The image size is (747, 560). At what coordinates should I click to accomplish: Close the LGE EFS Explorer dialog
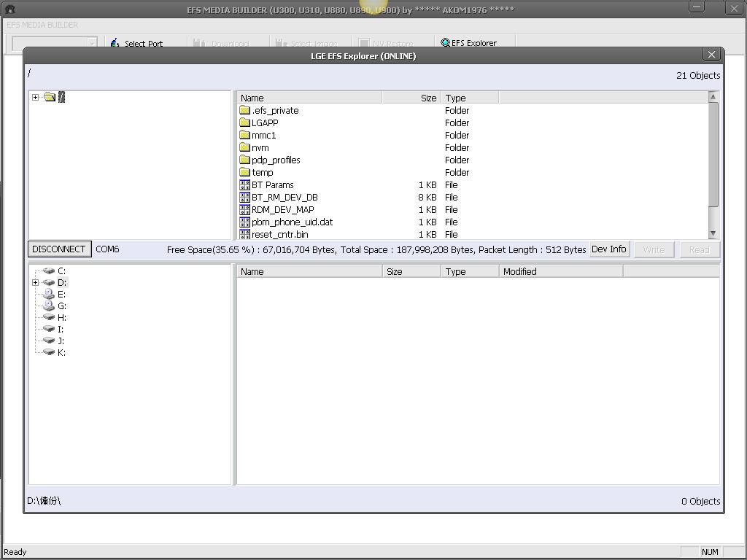point(711,55)
